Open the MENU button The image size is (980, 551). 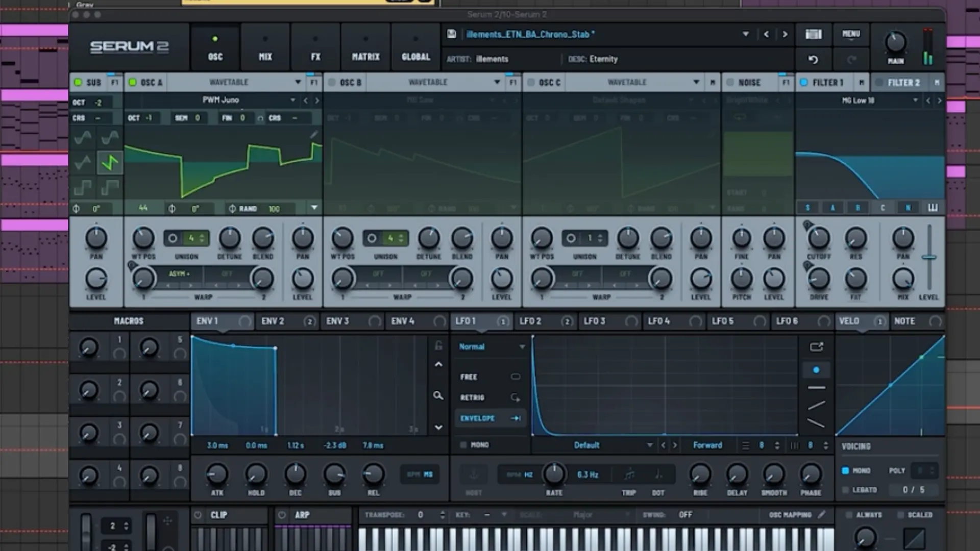851,34
